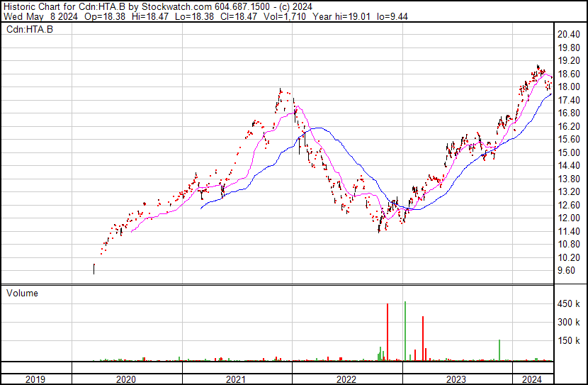Click the 9.60 price axis label
Viewport: 588px width, 385px height.
[x=566, y=271]
